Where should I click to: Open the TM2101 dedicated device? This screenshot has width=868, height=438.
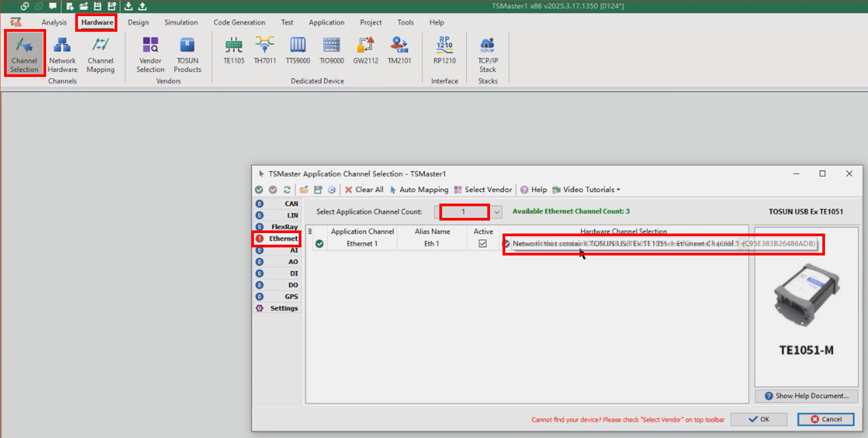point(399,51)
